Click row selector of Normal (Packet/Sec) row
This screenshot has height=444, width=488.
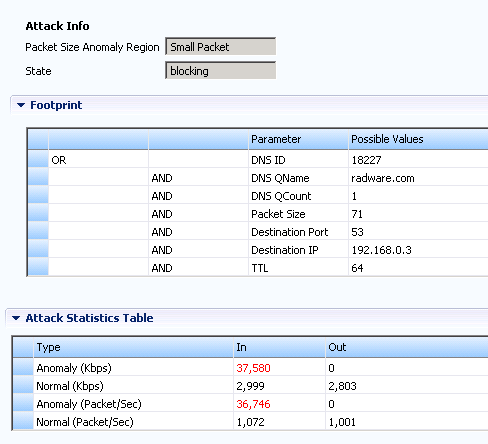point(23,421)
